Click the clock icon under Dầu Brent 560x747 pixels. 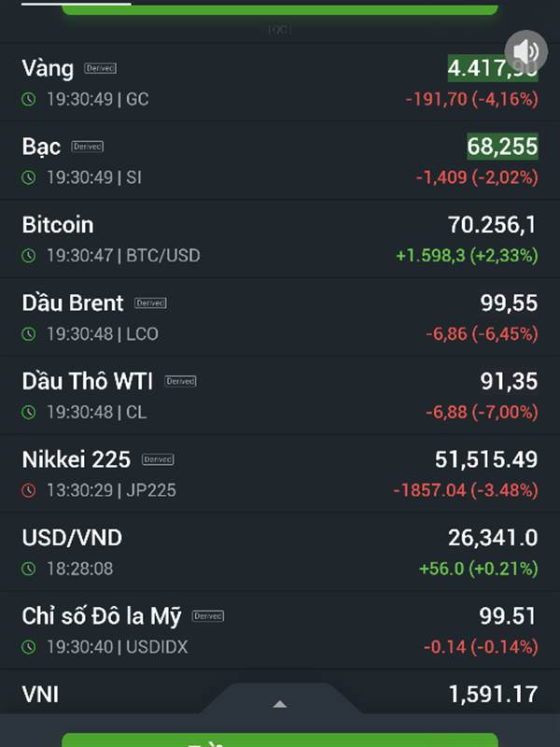(x=29, y=334)
